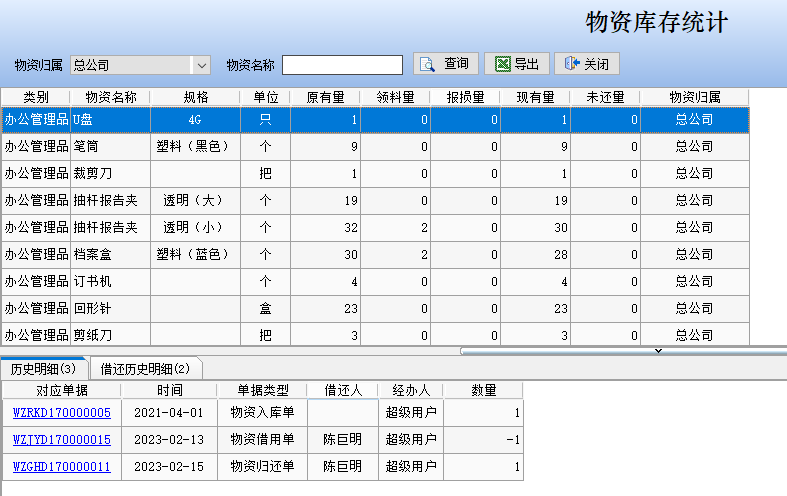This screenshot has width=787, height=496.
Task: Select the 档案盒 inventory row
Action: [110, 255]
